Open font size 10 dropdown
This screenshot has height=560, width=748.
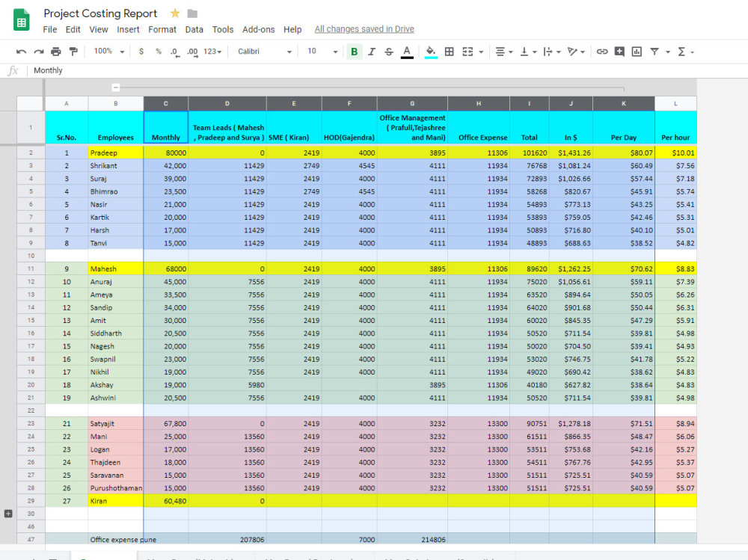pyautogui.click(x=322, y=52)
